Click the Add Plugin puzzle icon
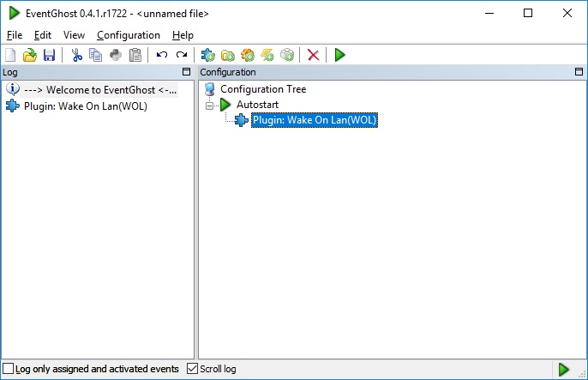588x380 pixels. click(x=208, y=55)
